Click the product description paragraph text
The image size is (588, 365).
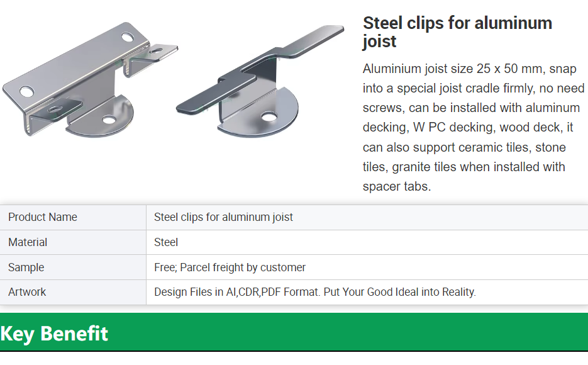[x=474, y=128]
